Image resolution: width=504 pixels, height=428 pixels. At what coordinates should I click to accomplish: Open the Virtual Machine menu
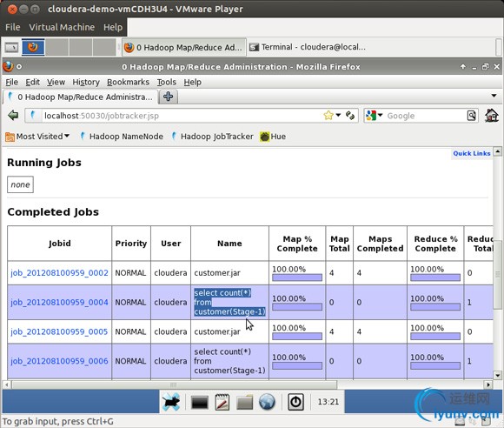[x=62, y=27]
